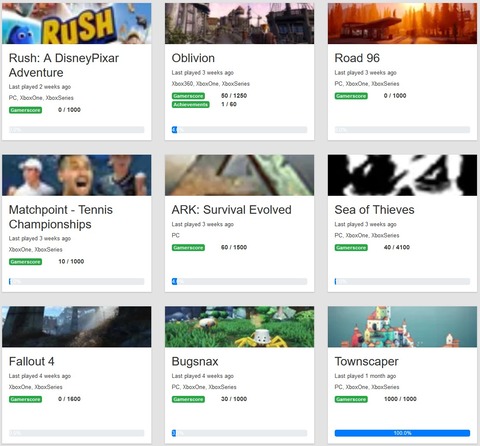
Task: Open the Townscaper banner image
Action: (402, 327)
